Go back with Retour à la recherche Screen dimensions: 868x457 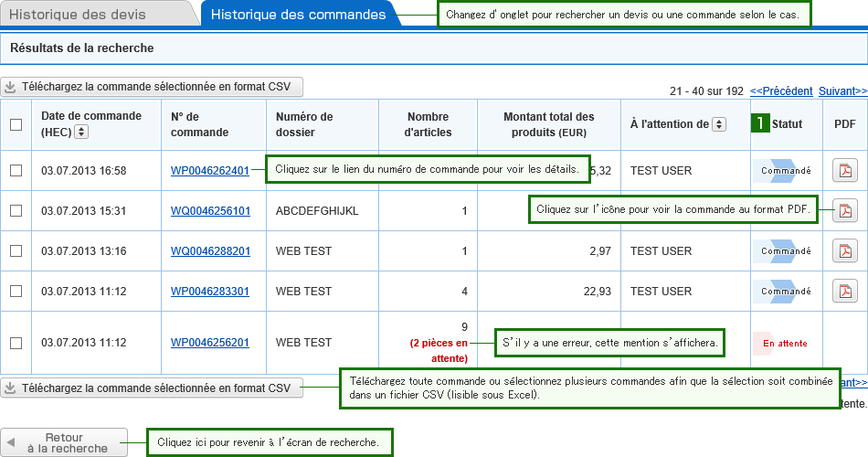tap(64, 442)
